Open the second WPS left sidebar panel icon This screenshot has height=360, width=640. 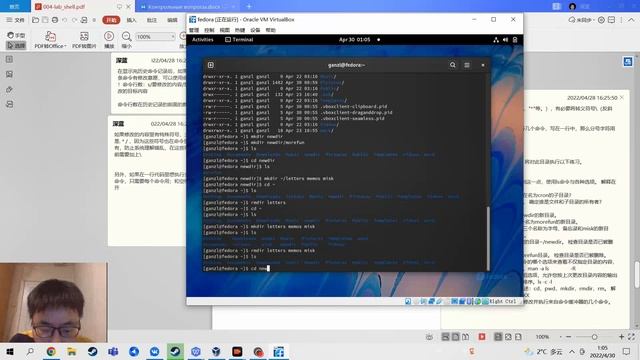tap(9, 74)
